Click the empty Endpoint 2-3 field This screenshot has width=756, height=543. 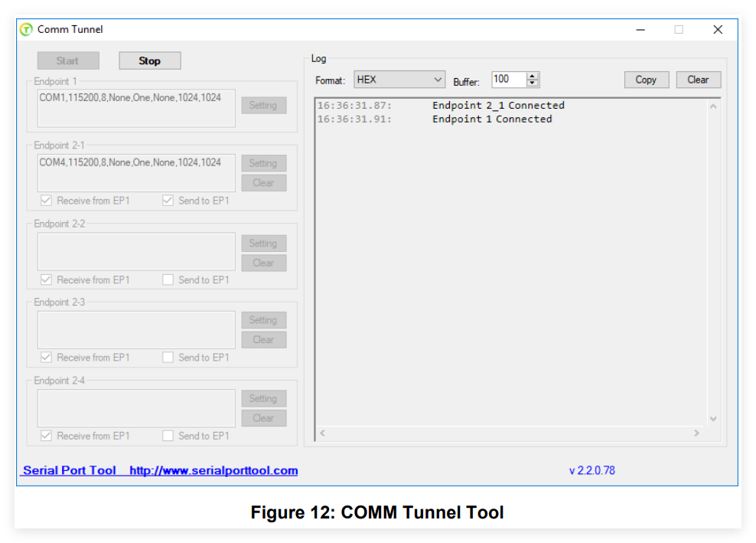136,329
